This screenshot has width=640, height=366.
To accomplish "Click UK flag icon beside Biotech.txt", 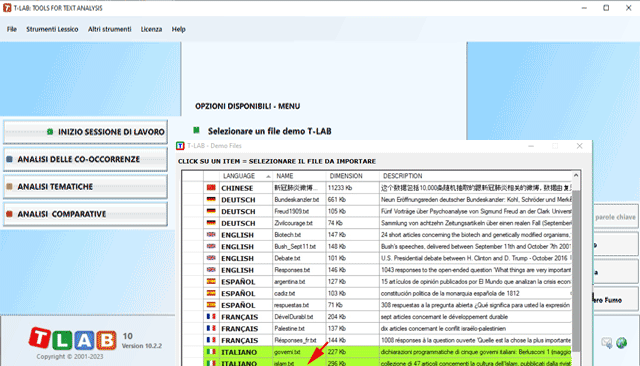I will point(211,235).
